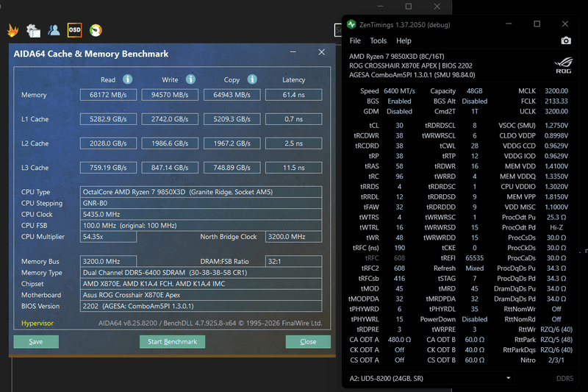Click PowerDown Disabled value
588x392 pixels.
pos(474,319)
